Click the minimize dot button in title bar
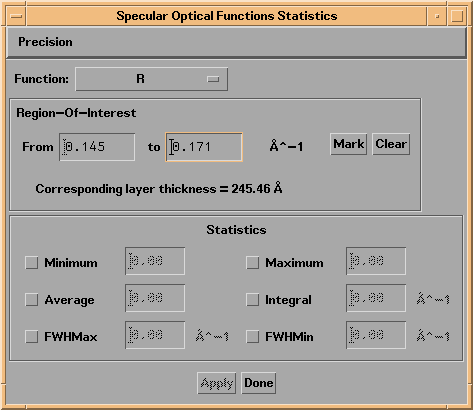The width and height of the screenshot is (473, 410). coord(437,16)
